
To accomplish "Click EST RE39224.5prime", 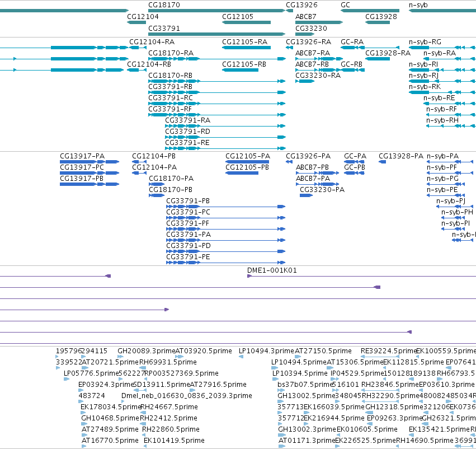I will (380, 357).
